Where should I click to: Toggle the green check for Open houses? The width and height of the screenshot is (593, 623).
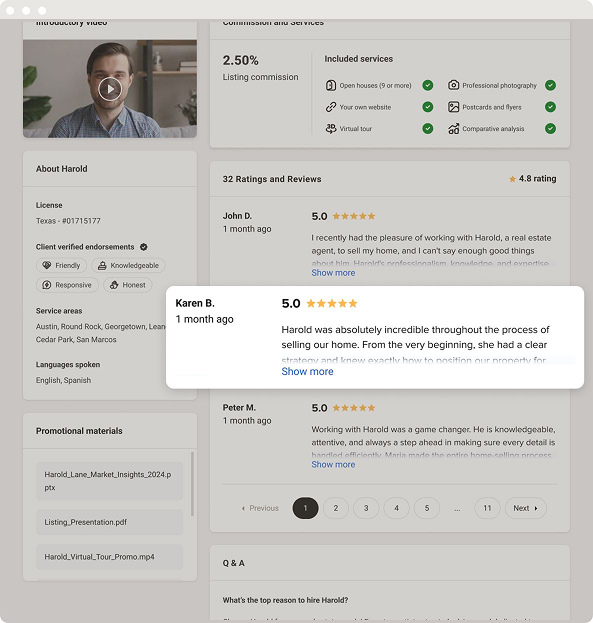click(428, 85)
